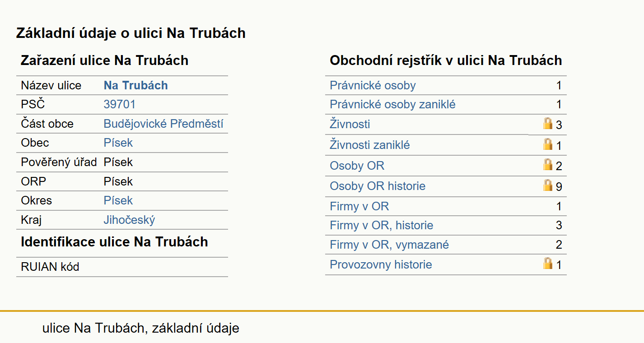Follow the postal code 39701 link
The image size is (644, 343).
pos(119,105)
